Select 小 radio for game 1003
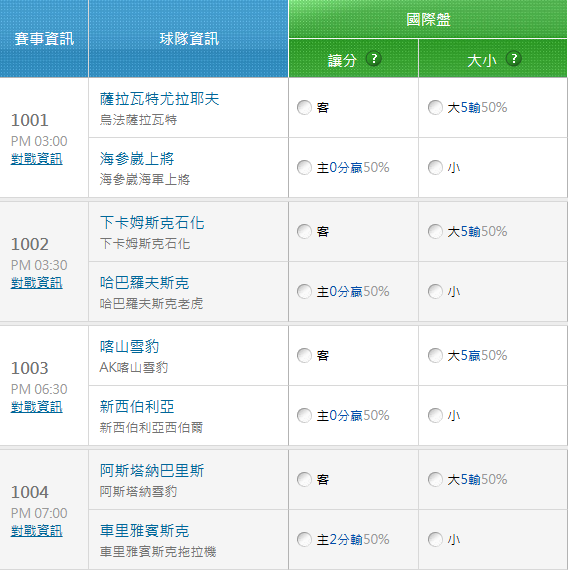 (435, 415)
